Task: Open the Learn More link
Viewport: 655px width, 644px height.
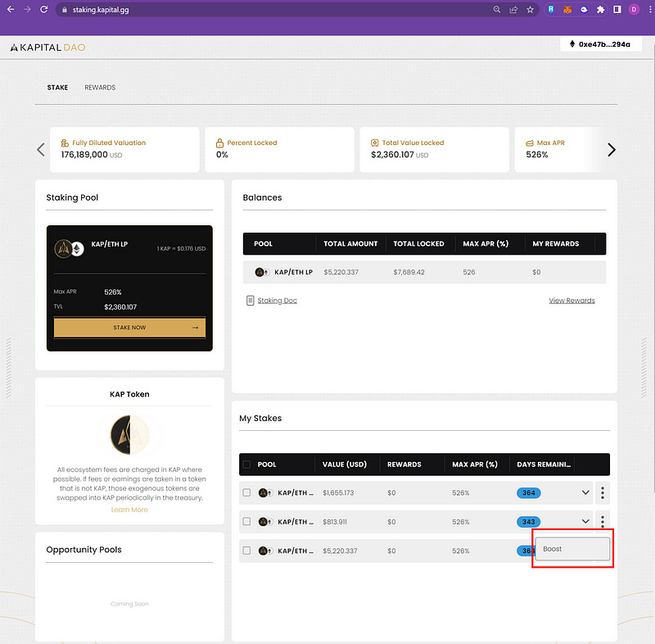Action: pyautogui.click(x=129, y=510)
